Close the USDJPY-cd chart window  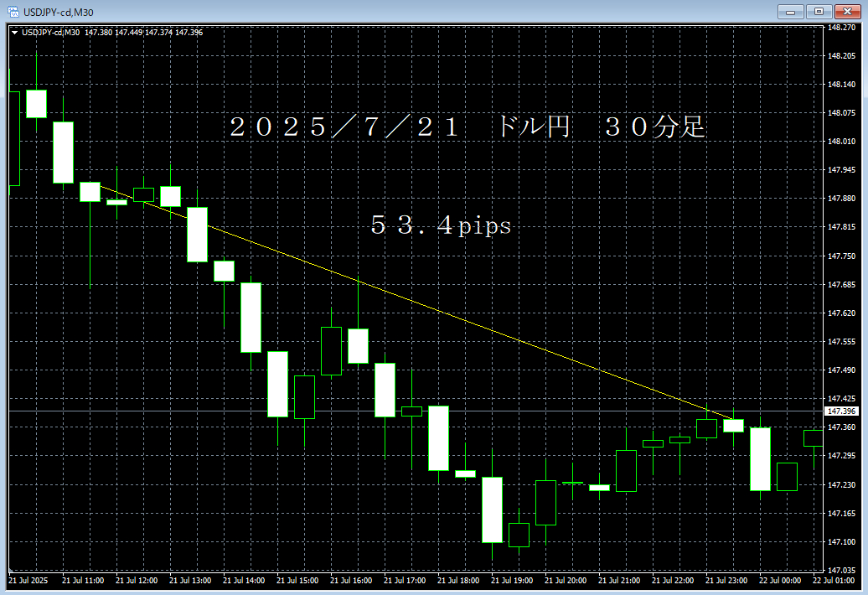(847, 12)
